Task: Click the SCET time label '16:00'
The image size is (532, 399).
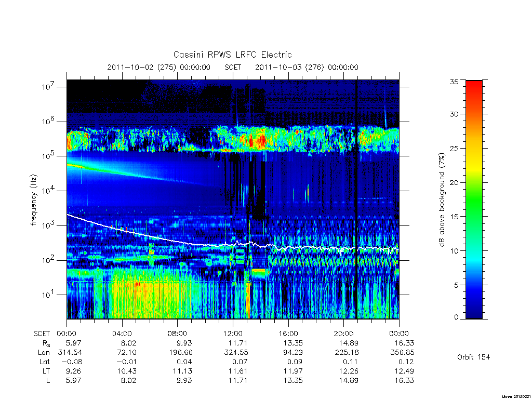Action: [x=288, y=334]
